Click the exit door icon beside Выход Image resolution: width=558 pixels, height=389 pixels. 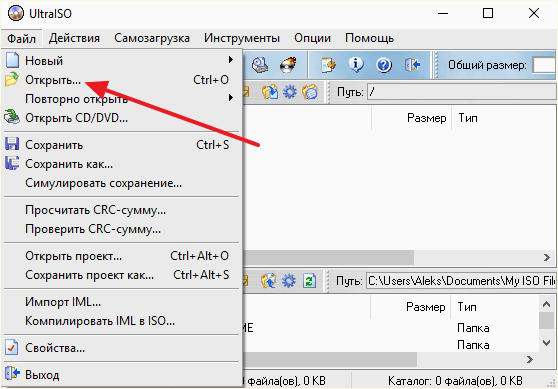(12, 374)
